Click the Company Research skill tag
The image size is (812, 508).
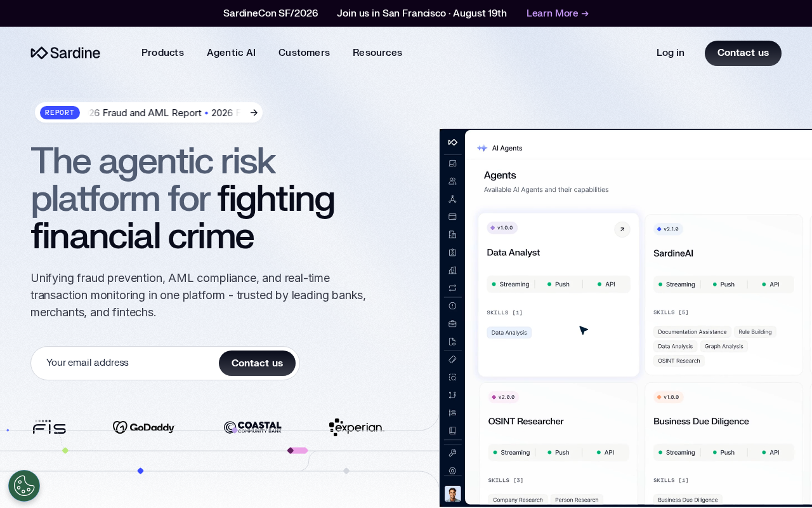coord(518,500)
